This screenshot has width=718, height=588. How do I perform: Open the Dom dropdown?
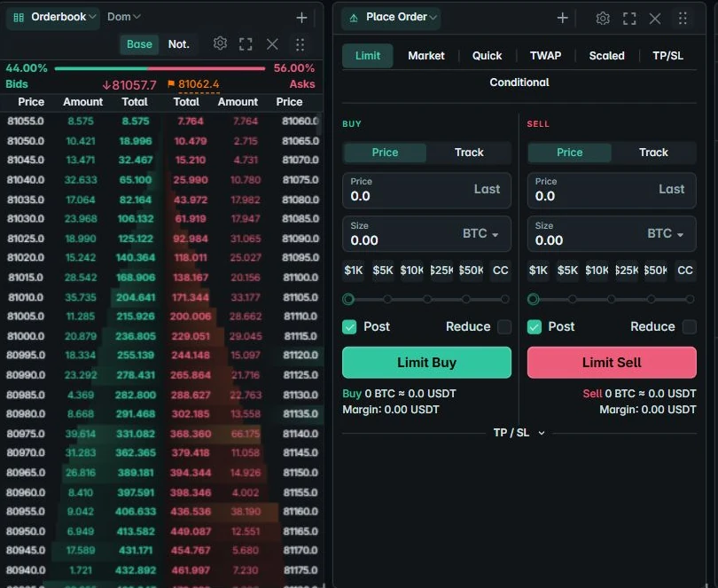click(123, 17)
